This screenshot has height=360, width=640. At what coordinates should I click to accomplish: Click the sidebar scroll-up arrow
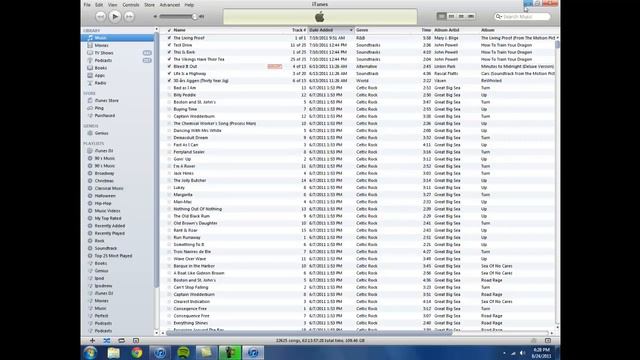tap(156, 29)
